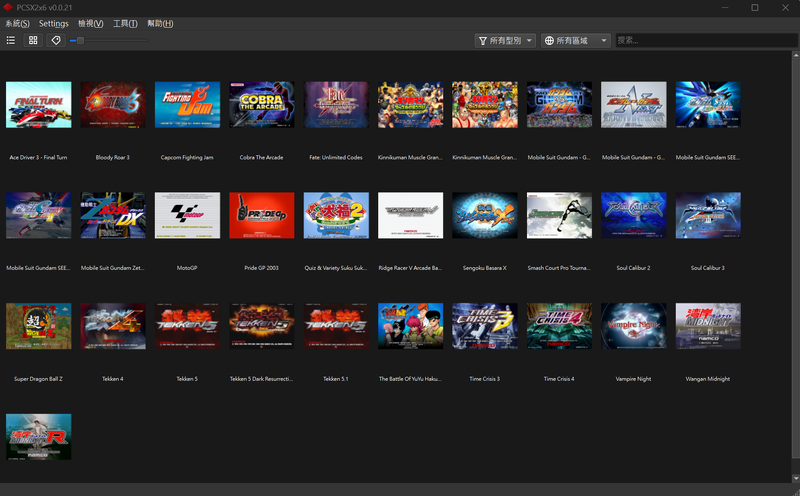The height and width of the screenshot is (496, 800).
Task: Select Sengoku Basara X cover
Action: 485,215
